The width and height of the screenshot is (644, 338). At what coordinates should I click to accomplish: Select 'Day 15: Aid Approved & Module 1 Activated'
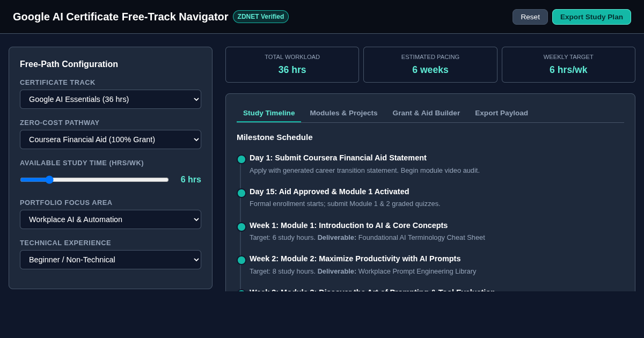[329, 192]
